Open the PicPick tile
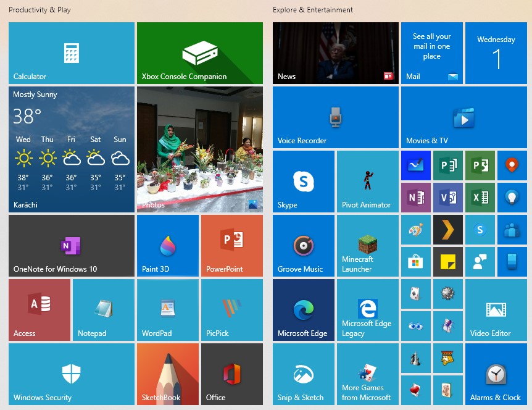532x410 pixels. click(x=232, y=310)
